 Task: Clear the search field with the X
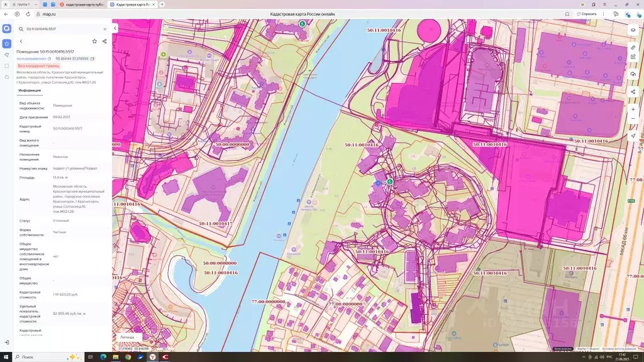[x=105, y=29]
